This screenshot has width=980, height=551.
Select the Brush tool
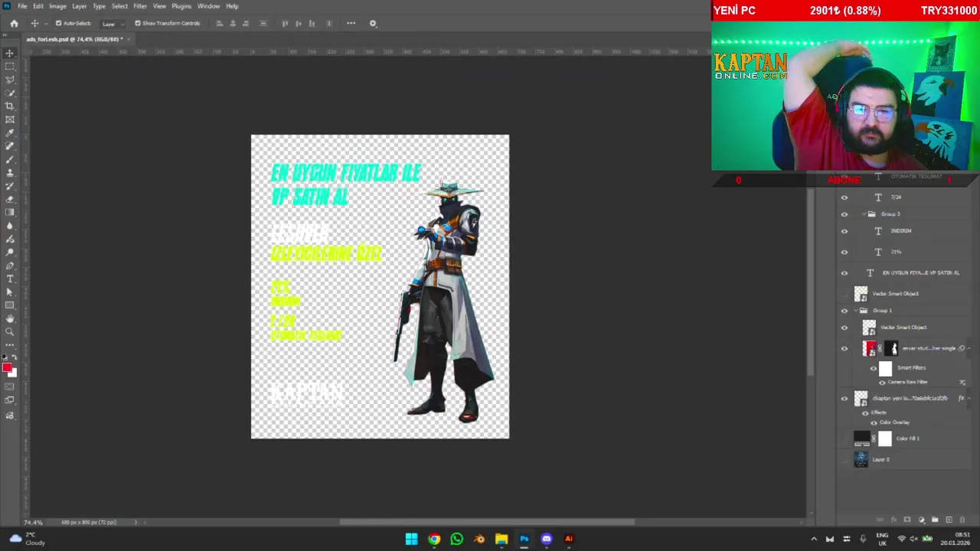coord(10,159)
